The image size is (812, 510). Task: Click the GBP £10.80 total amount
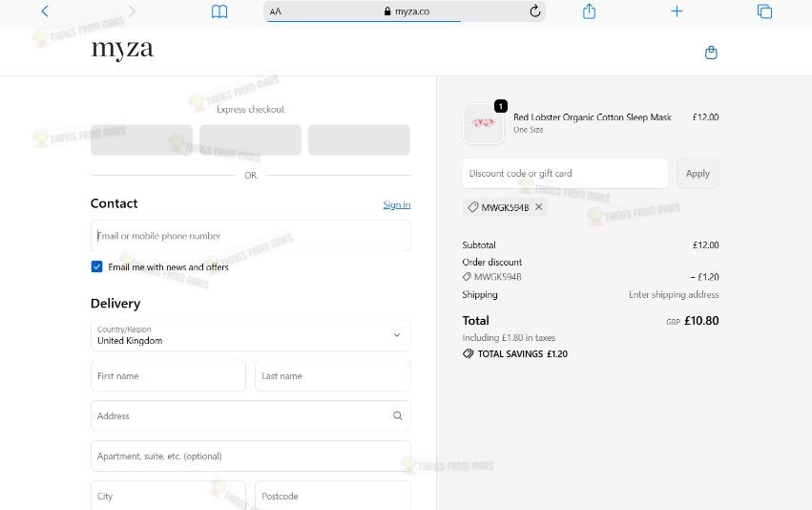tap(693, 321)
